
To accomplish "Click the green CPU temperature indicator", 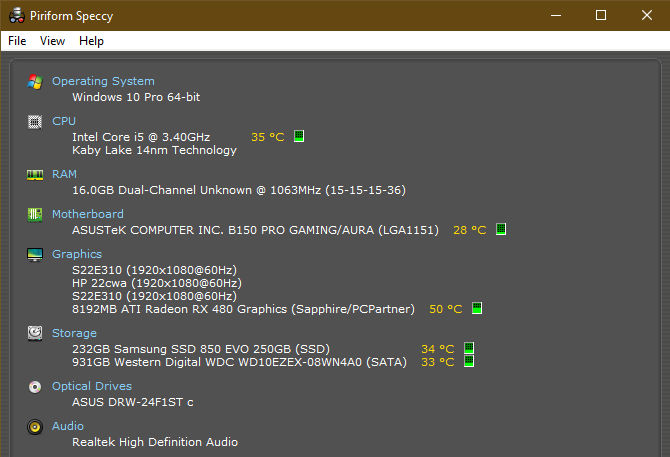I will point(299,136).
